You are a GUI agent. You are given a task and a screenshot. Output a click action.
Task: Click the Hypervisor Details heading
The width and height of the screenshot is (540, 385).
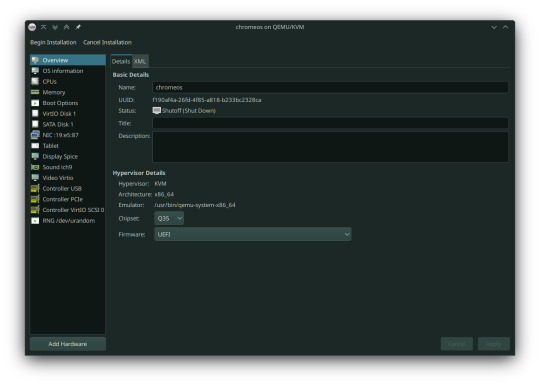[139, 173]
